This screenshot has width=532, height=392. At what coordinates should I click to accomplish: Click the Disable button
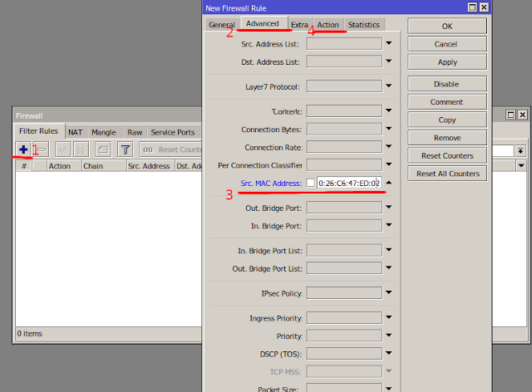click(x=447, y=84)
